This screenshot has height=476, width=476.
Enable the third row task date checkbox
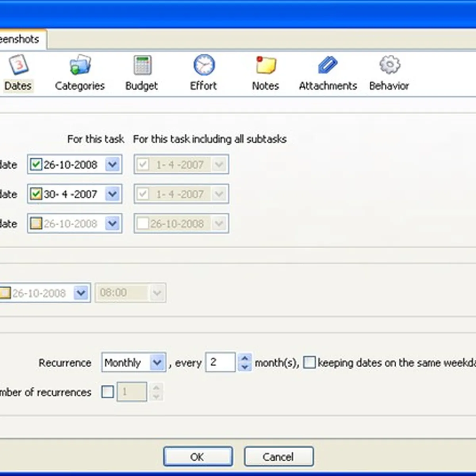(x=36, y=224)
